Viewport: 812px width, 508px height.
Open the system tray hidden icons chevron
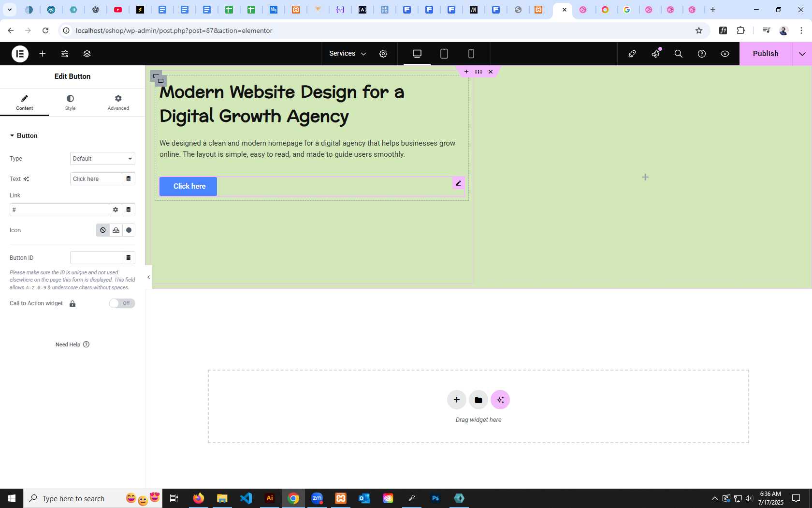coord(715,498)
